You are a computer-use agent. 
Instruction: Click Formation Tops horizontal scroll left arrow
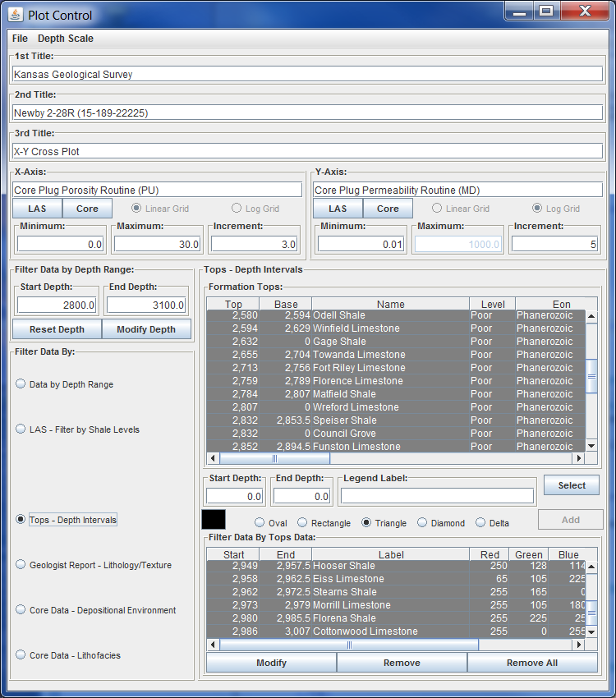point(213,458)
